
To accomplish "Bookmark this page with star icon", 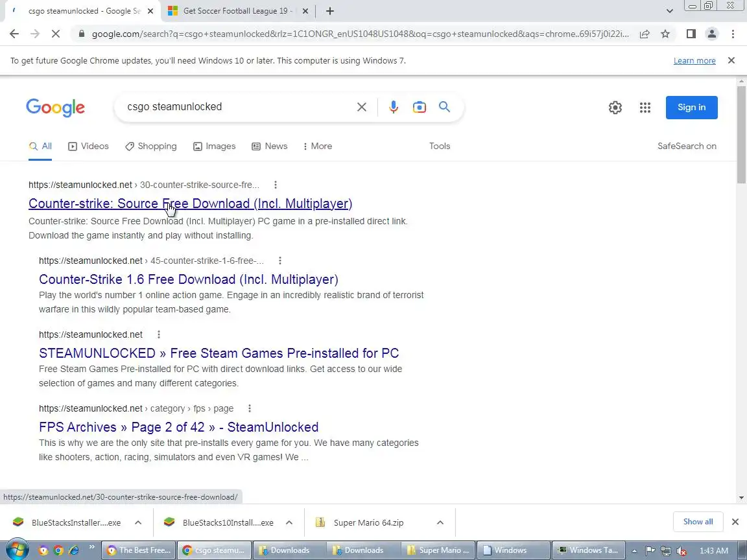I will 665,34.
